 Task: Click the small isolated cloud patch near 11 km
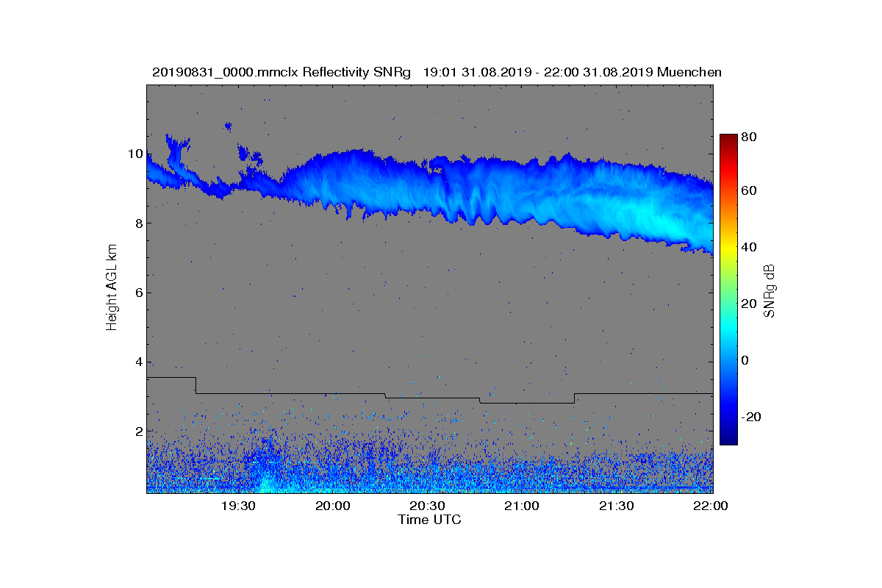228,126
